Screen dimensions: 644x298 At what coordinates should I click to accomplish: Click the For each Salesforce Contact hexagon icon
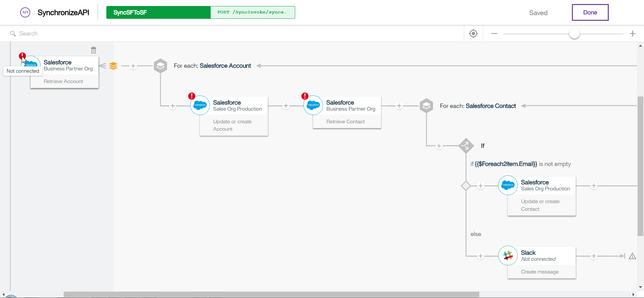tap(426, 106)
